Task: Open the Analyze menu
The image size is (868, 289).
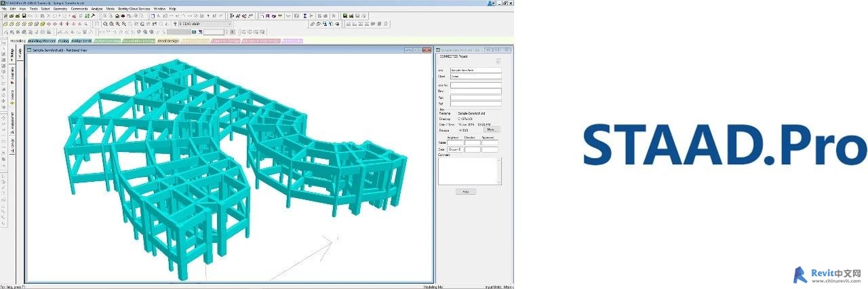Action: (x=97, y=9)
